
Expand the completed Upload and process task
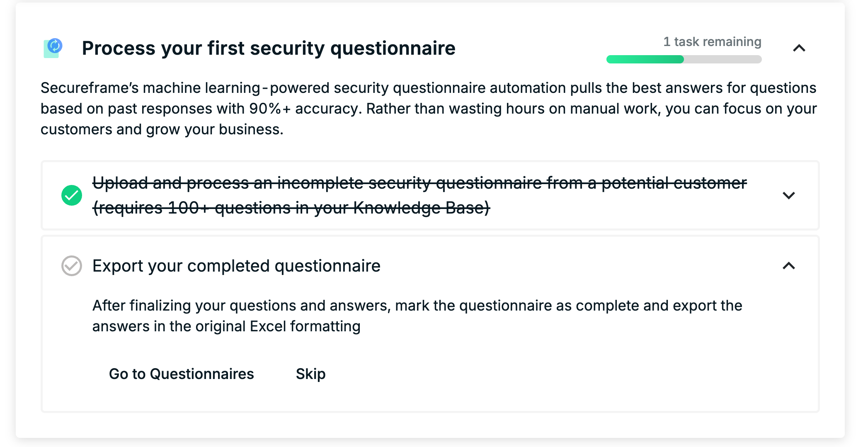coord(788,195)
